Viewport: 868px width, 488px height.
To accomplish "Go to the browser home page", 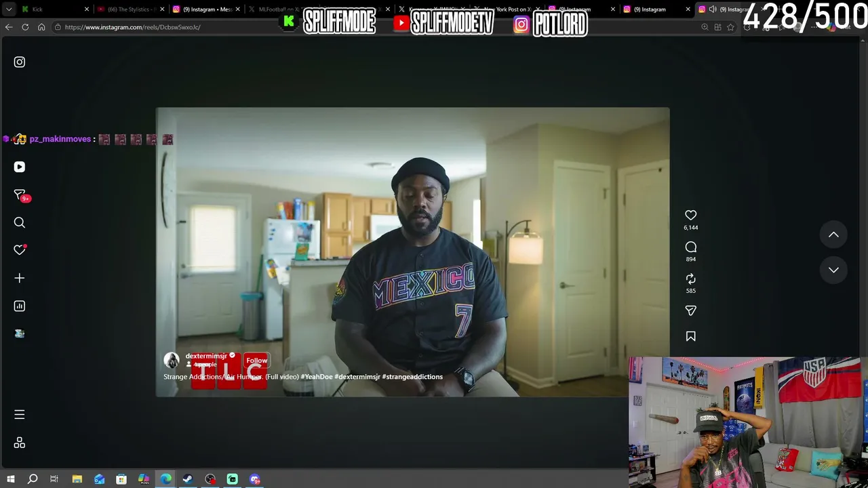I will 41,27.
